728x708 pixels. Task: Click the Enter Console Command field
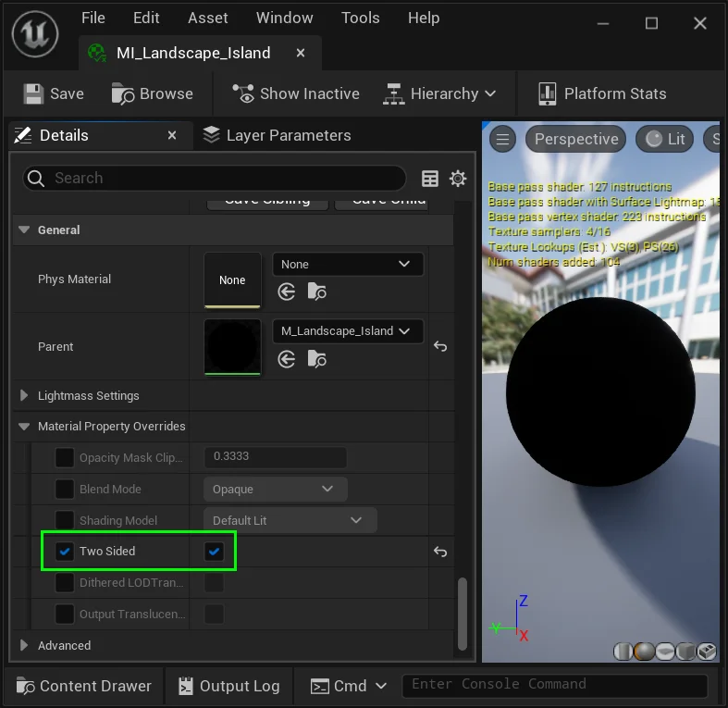pyautogui.click(x=554, y=685)
